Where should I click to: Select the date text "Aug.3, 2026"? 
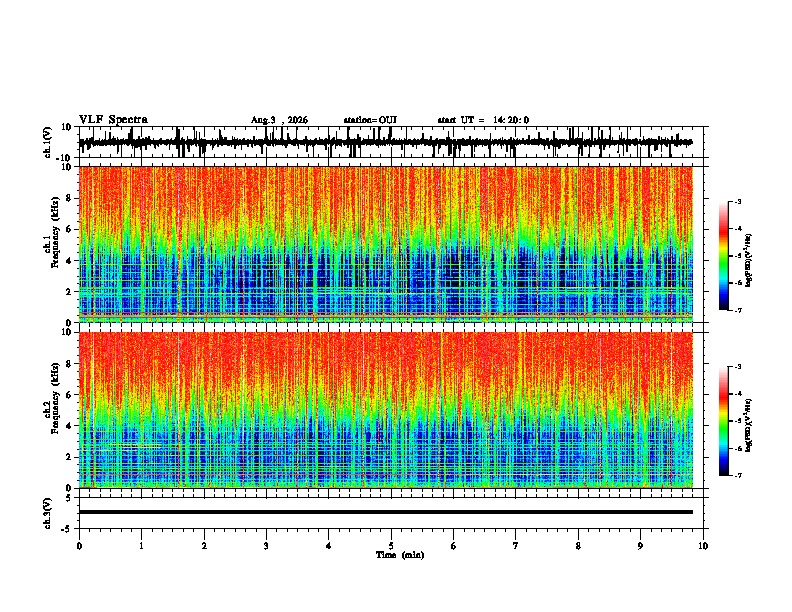(279, 120)
